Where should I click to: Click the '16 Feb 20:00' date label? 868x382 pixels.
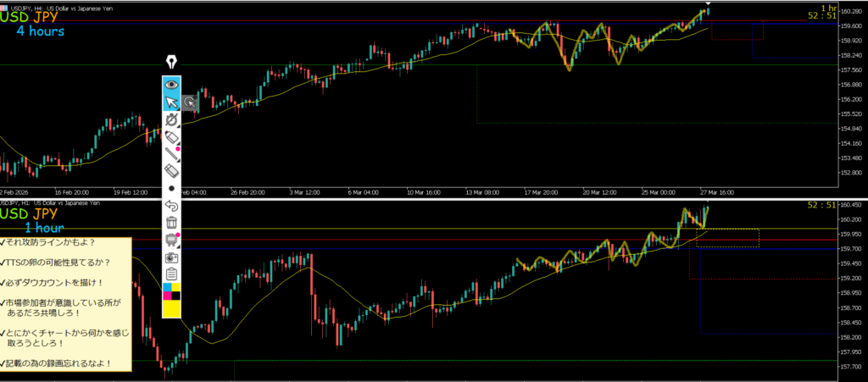(71, 192)
